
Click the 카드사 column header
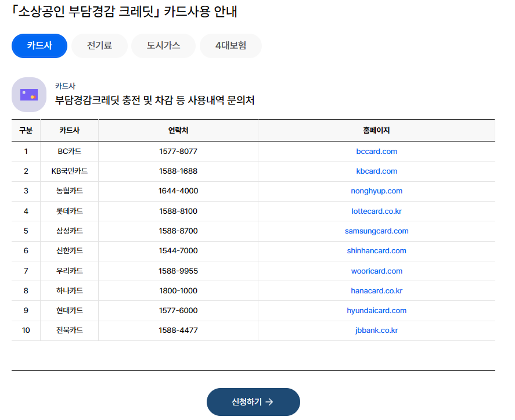click(69, 131)
